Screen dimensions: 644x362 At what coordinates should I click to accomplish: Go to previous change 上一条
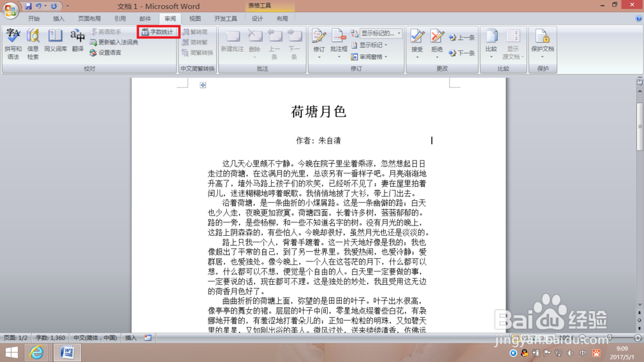(x=462, y=37)
